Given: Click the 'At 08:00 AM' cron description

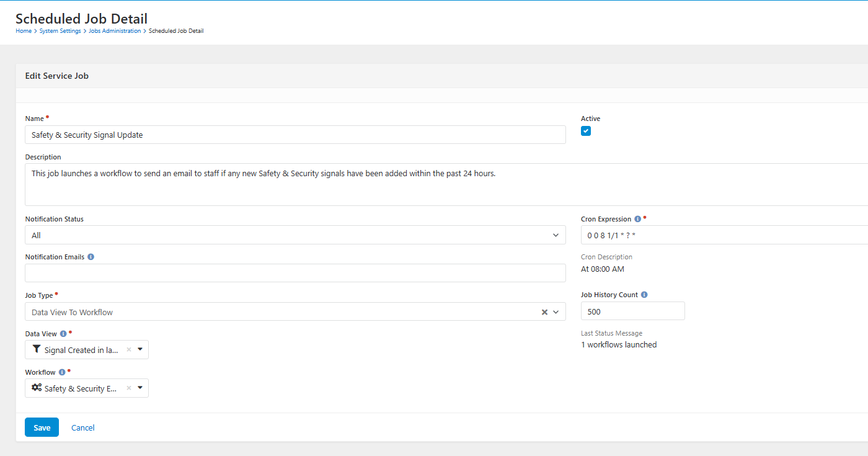Looking at the screenshot, I should pyautogui.click(x=603, y=269).
